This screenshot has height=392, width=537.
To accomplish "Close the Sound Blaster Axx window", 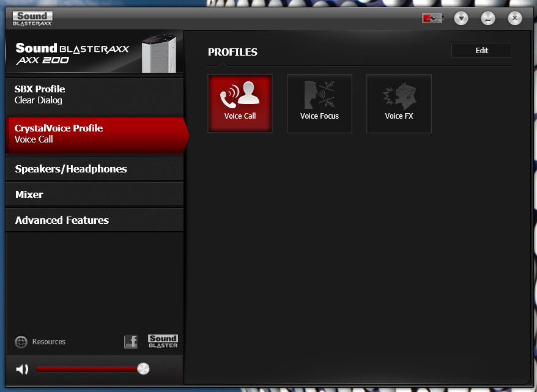I will point(514,18).
